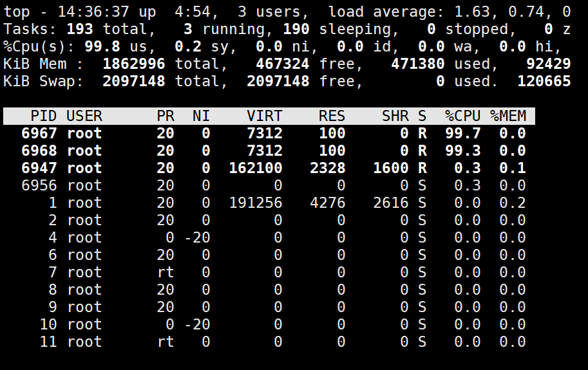This screenshot has width=588, height=370.
Task: Click the NI column header
Action: click(202, 116)
